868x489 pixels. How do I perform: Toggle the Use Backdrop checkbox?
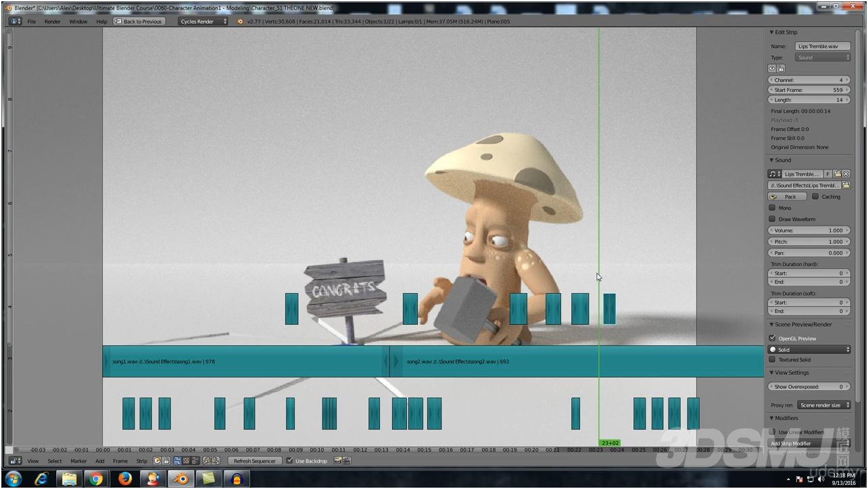[290, 461]
